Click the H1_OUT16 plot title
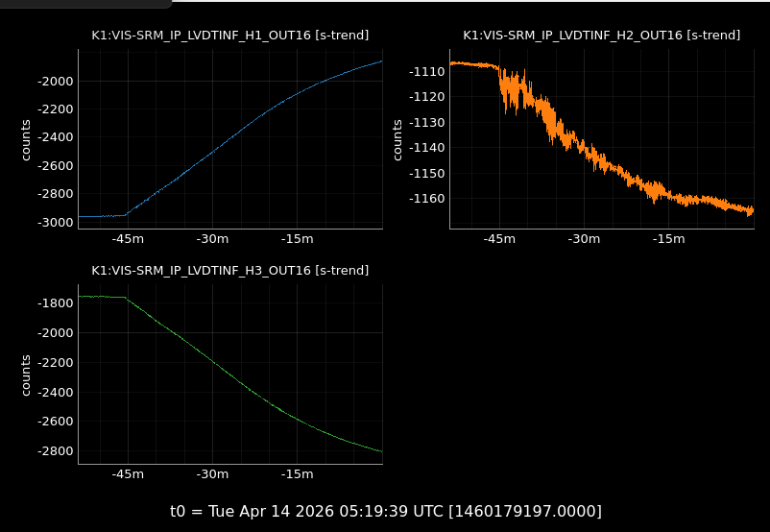Image resolution: width=770 pixels, height=532 pixels. click(x=229, y=36)
